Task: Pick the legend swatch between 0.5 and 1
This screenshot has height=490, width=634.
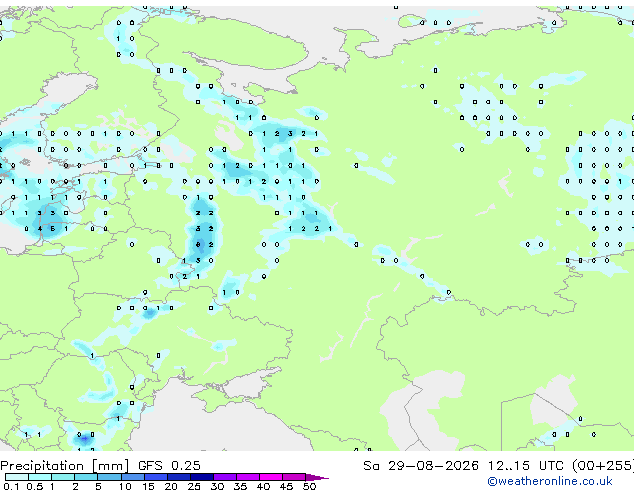Action: click(x=40, y=477)
